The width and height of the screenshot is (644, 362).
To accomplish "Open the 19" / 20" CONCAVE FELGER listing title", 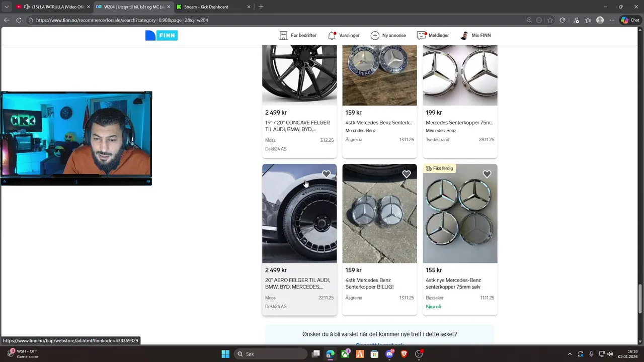I will (297, 126).
